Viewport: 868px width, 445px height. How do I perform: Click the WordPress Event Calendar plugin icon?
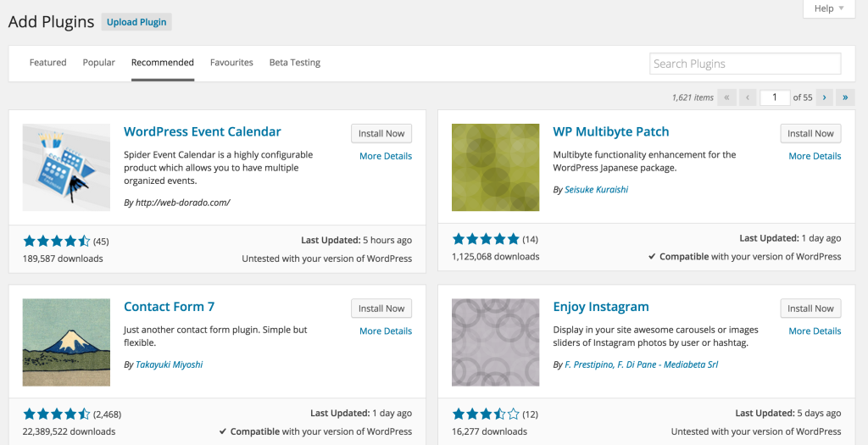66,167
